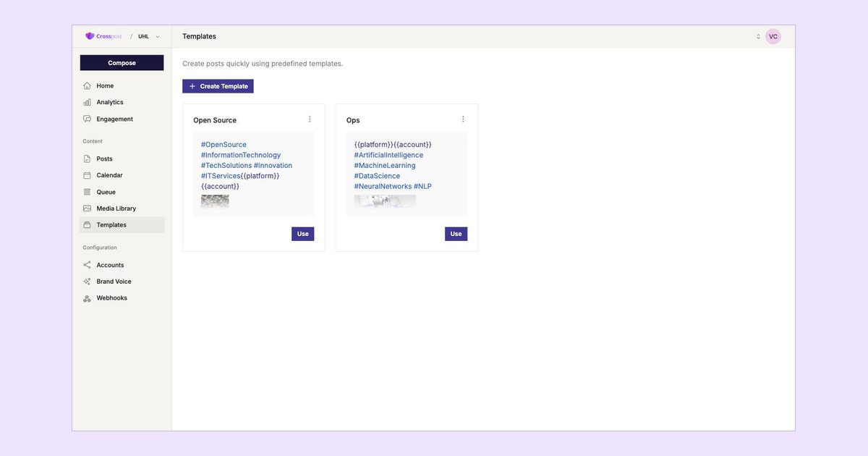Click the "Create posts quickly" description text
This screenshot has width=868, height=456.
click(263, 64)
